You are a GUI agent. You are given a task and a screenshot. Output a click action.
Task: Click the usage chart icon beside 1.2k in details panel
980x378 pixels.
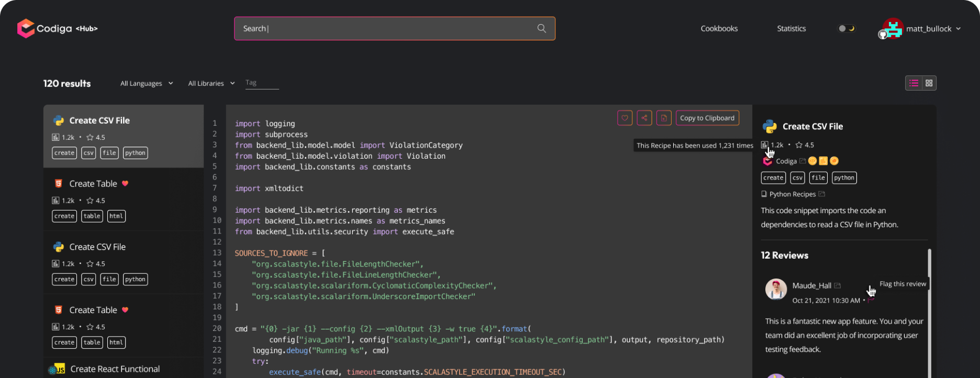pyautogui.click(x=764, y=145)
